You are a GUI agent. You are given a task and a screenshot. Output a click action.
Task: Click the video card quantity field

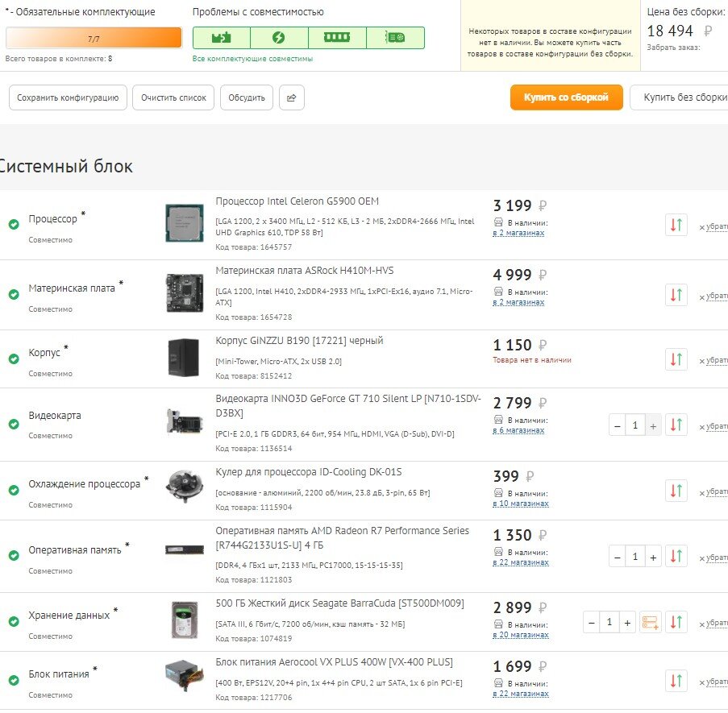coord(635,425)
